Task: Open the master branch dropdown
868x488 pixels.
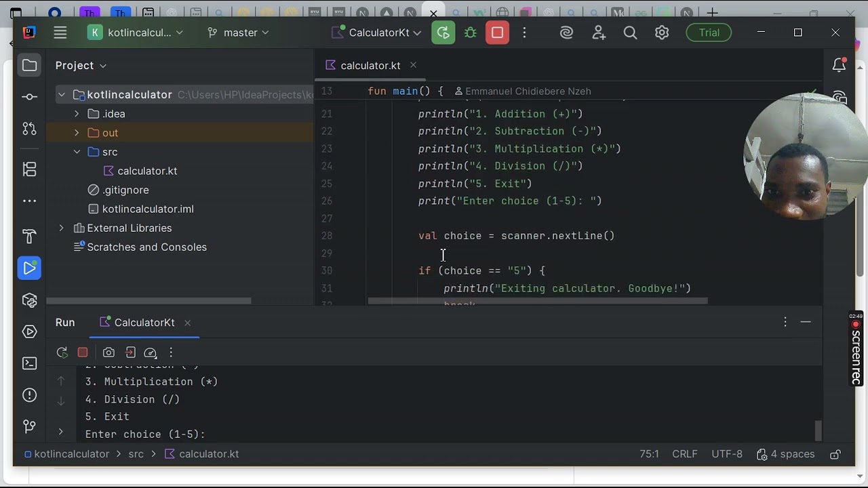Action: click(238, 33)
